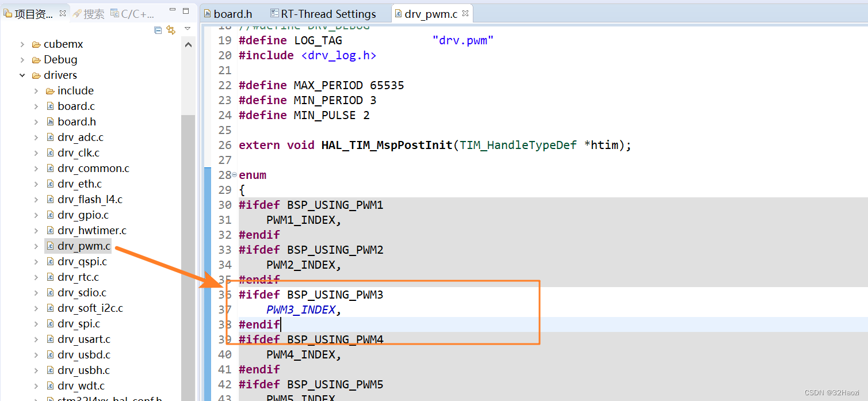The width and height of the screenshot is (868, 401).
Task: Click the cubemx folder icon
Action: [35, 44]
